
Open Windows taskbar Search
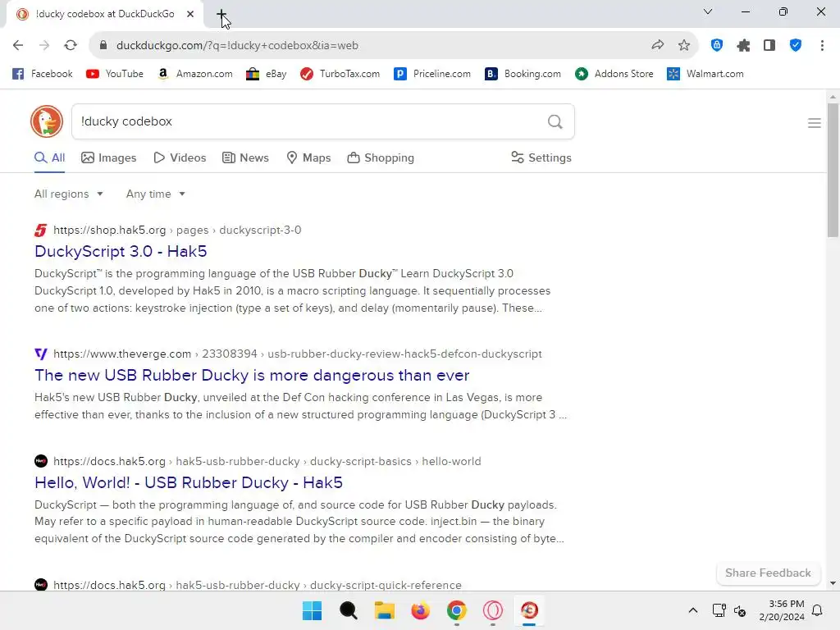tap(348, 610)
